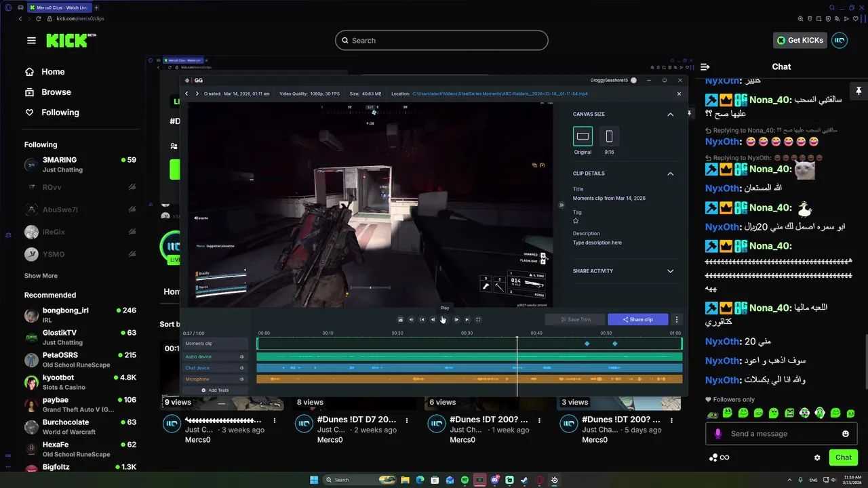Click the Audio device green waveform track
This screenshot has width=868, height=488.
click(469, 357)
